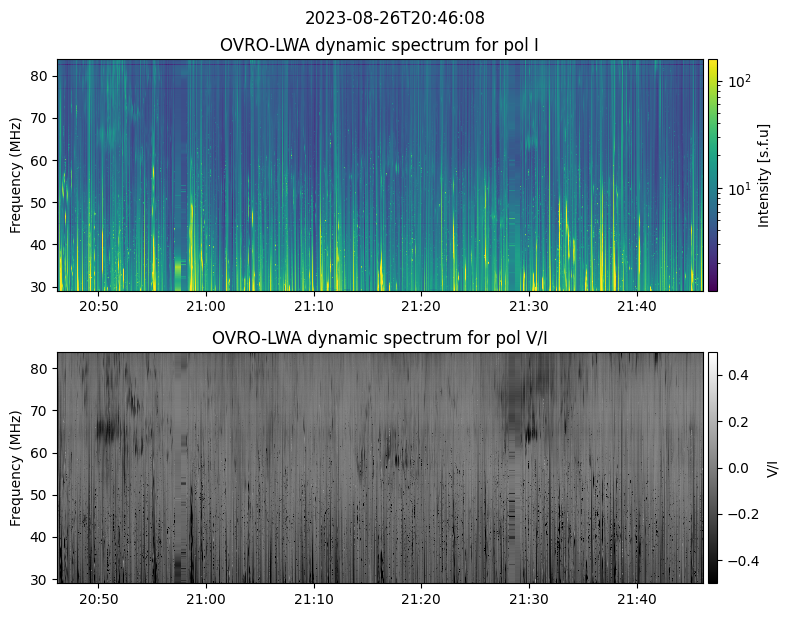Viewport: 789px width, 617px height.
Task: Click the 0.4 tick on the V/I colorbar
Action: point(737,374)
